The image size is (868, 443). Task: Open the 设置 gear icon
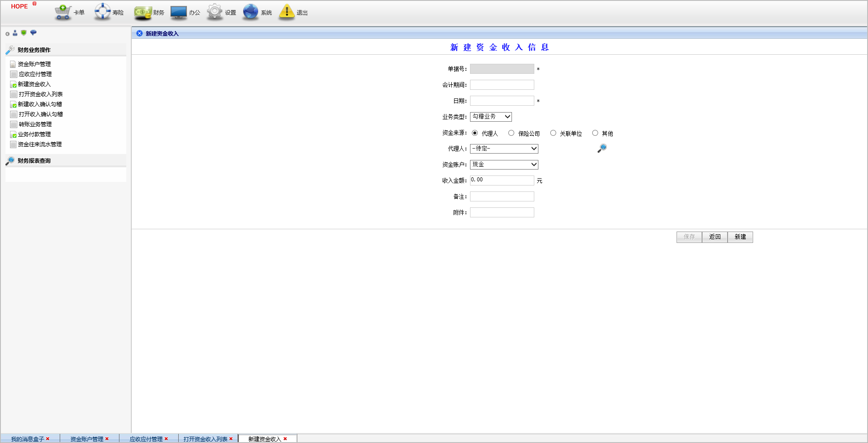pyautogui.click(x=215, y=12)
